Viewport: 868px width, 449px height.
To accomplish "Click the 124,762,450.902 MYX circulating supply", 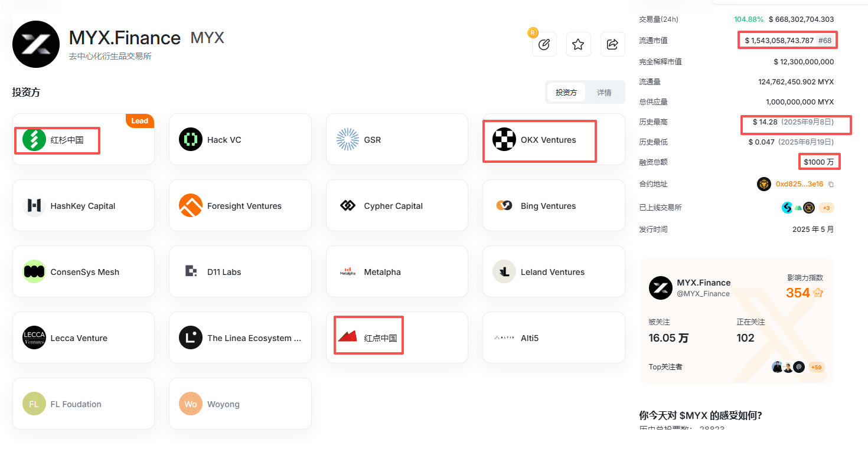I will pyautogui.click(x=796, y=82).
